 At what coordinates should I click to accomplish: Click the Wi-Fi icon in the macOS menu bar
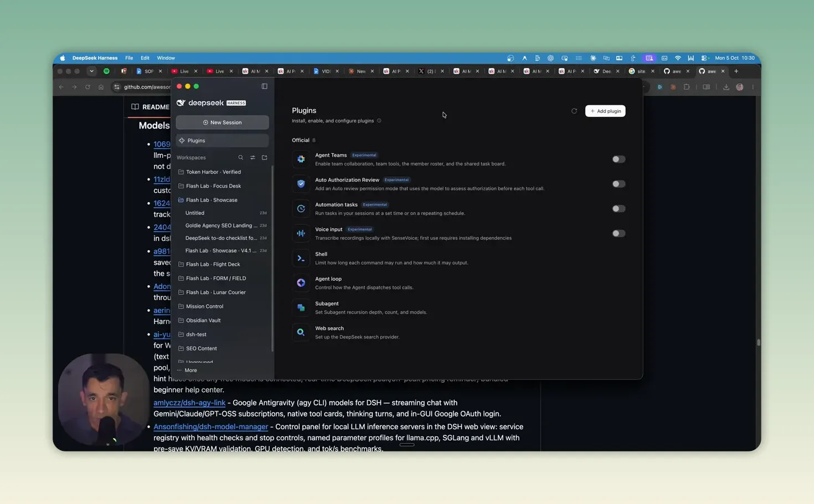pyautogui.click(x=678, y=58)
